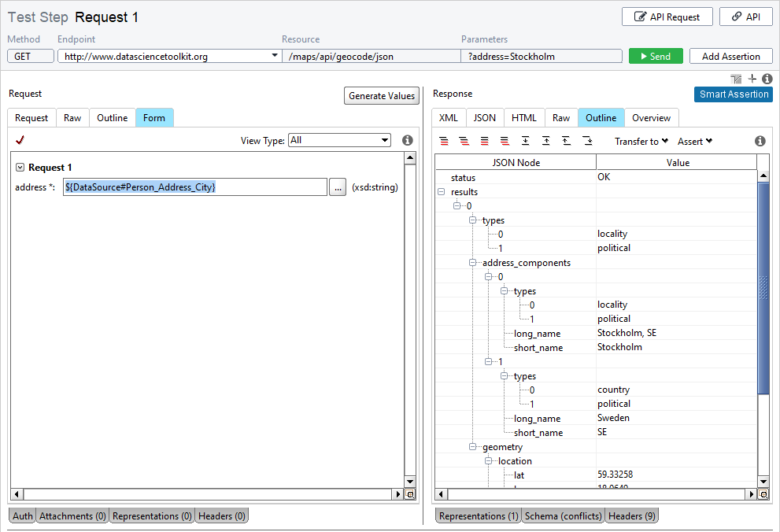Image resolution: width=780 pixels, height=532 pixels.
Task: Click the Response vertical scrollbar thumb
Action: pos(763,288)
